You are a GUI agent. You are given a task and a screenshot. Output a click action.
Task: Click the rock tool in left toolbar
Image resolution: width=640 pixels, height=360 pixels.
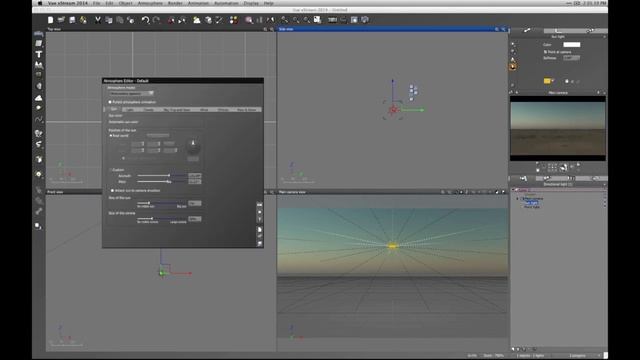(39, 86)
